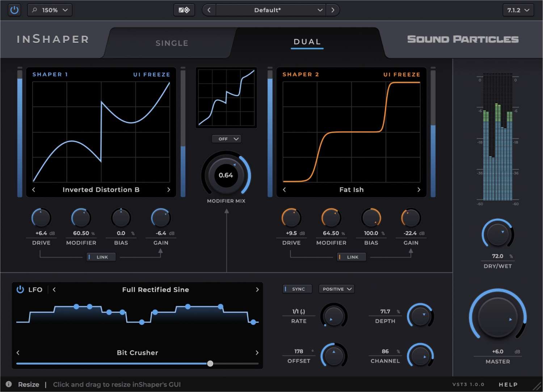Click the randomize dice icon
Image resolution: width=543 pixels, height=392 pixels.
(184, 10)
